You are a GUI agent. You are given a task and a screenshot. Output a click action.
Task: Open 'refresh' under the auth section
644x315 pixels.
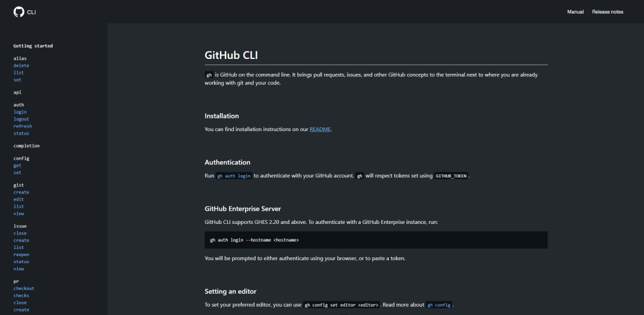(x=23, y=126)
